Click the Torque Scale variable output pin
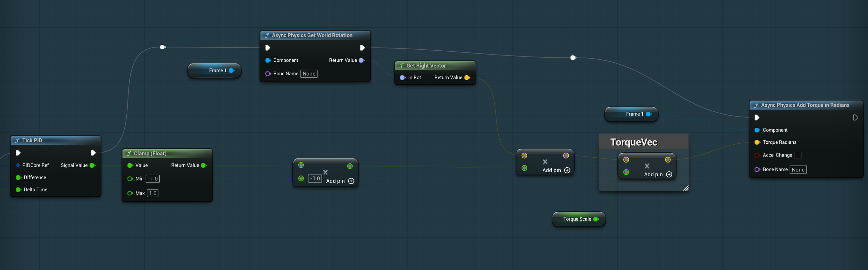The width and height of the screenshot is (868, 270). (596, 219)
